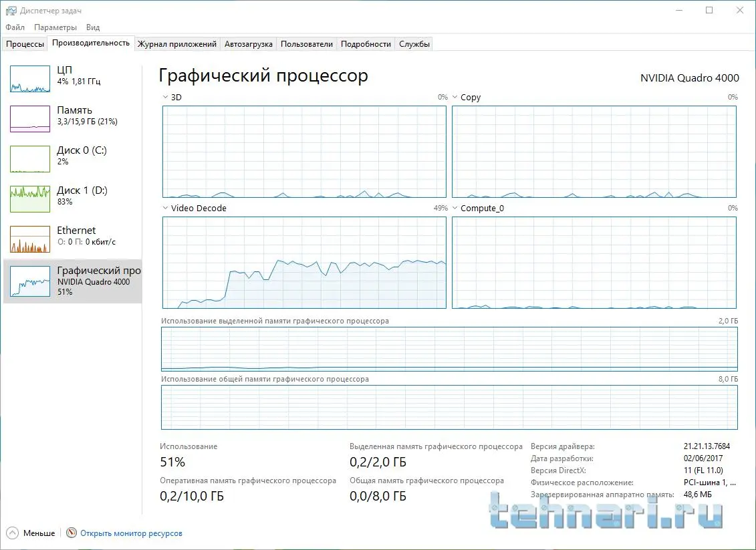This screenshot has height=550, width=756.
Task: Click the PCI-шина 1 location value
Action: pos(710,483)
